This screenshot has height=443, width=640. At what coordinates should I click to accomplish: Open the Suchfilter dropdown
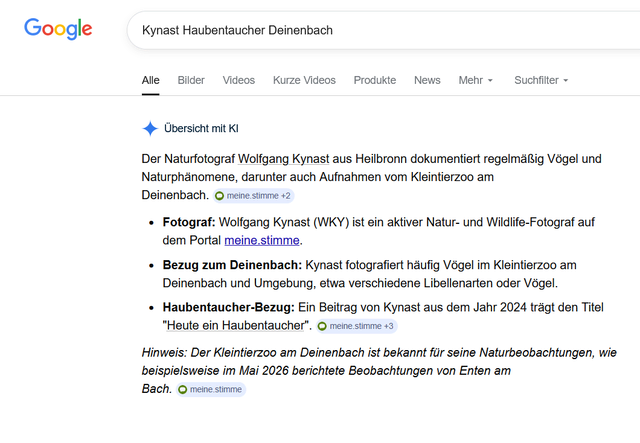click(541, 80)
